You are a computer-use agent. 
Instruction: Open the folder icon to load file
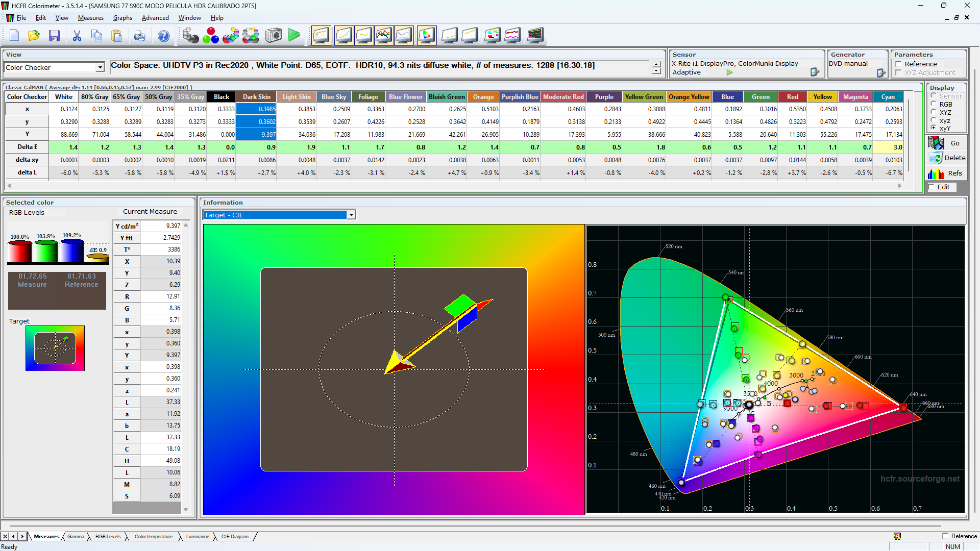click(34, 36)
